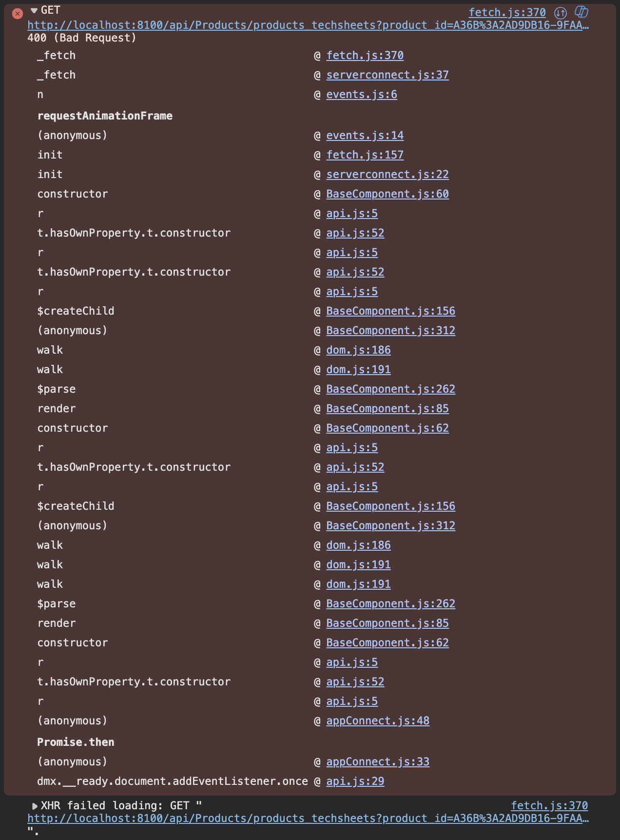Open the failed request URL under GET
Viewport: 620px width, 840px height.
307,25
